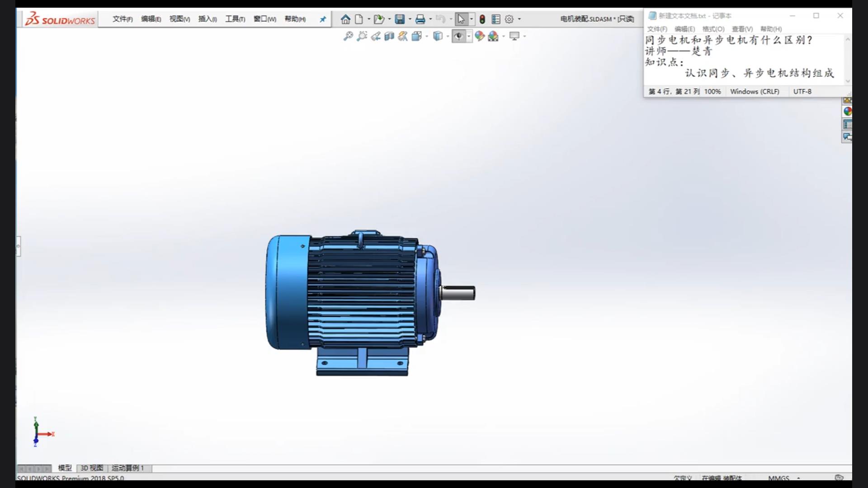868x488 pixels.
Task: Click the SolidWorks logo
Action: pos(60,19)
